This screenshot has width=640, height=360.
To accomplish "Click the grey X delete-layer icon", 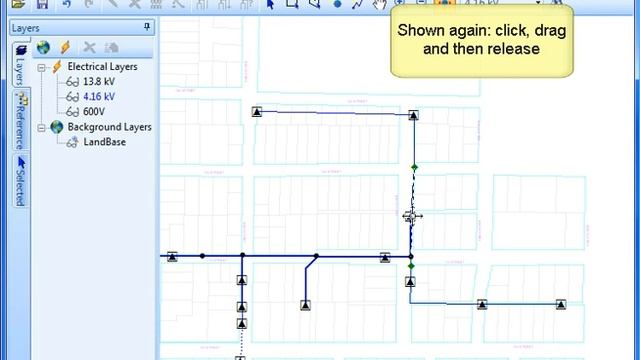I will (x=89, y=48).
